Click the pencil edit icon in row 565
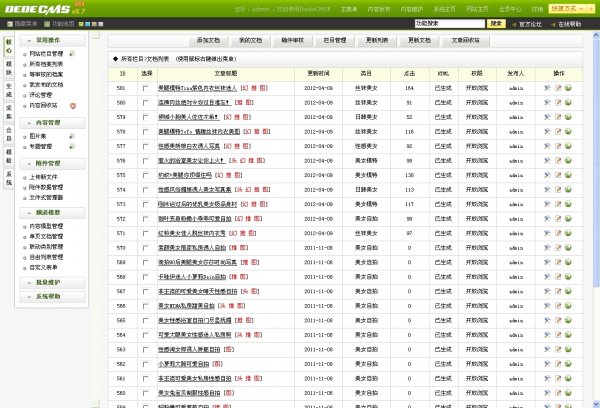 [x=558, y=320]
